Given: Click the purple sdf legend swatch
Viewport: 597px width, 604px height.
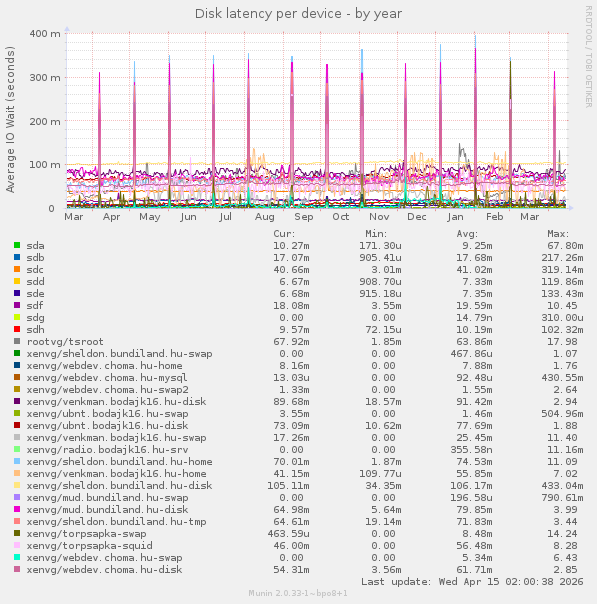Looking at the screenshot, I should click(x=17, y=305).
